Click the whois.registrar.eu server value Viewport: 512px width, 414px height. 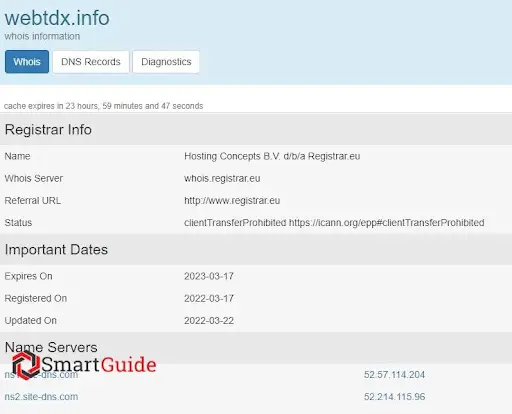coord(222,178)
